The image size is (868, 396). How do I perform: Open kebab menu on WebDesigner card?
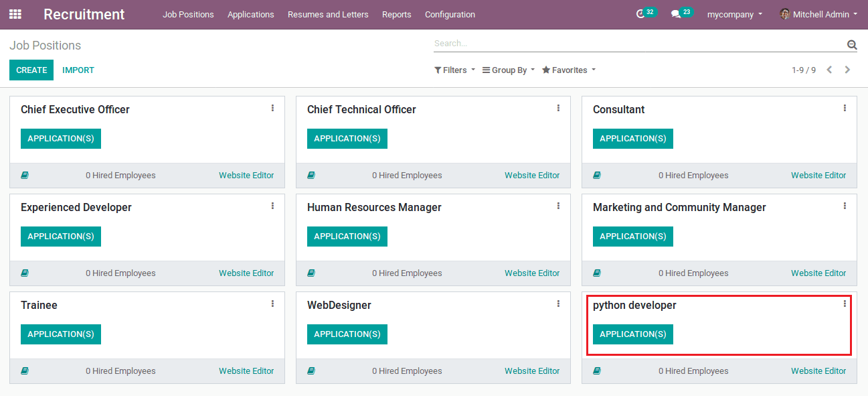point(558,304)
